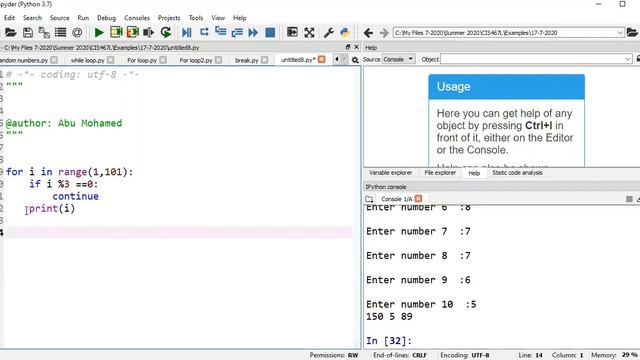
Task: Click into the Object input field
Action: [532, 59]
